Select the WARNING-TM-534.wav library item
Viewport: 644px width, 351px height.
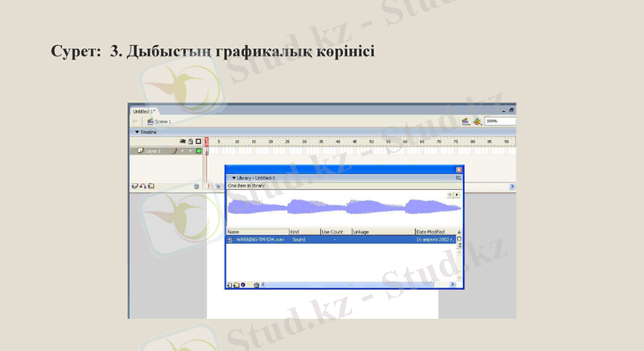coord(341,240)
